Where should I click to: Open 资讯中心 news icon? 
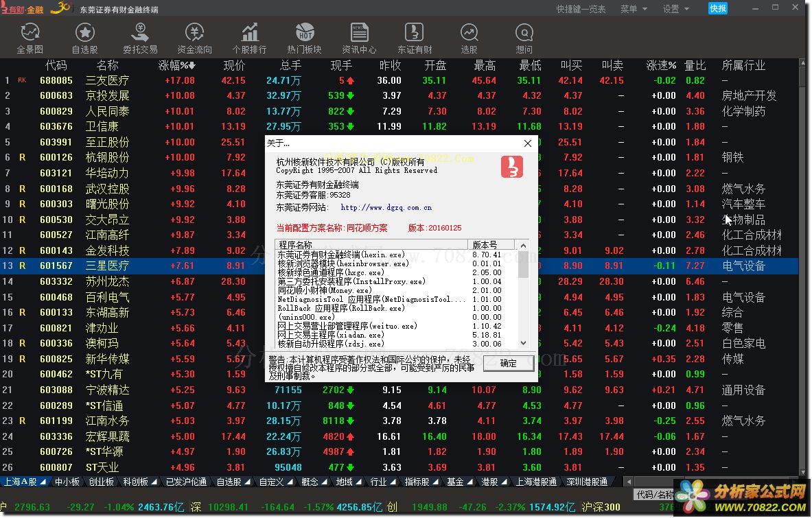pos(360,38)
